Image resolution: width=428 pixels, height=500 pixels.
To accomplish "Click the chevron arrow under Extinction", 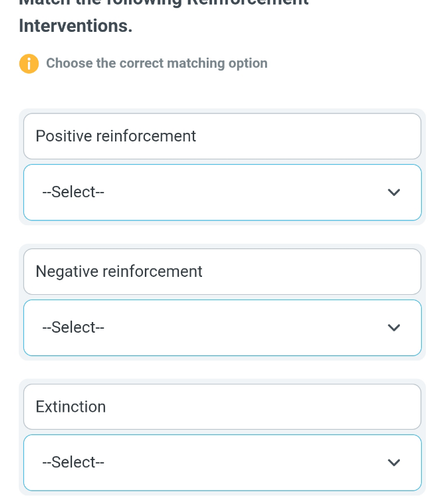I will (394, 462).
